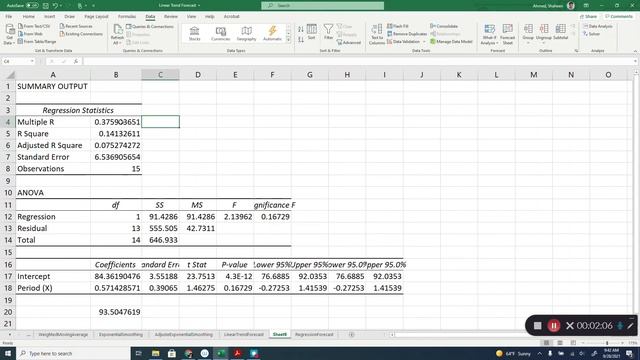Open the Outline dialog launcher
Image resolution: width=640 pixels, height=360 pixels.
(x=576, y=51)
